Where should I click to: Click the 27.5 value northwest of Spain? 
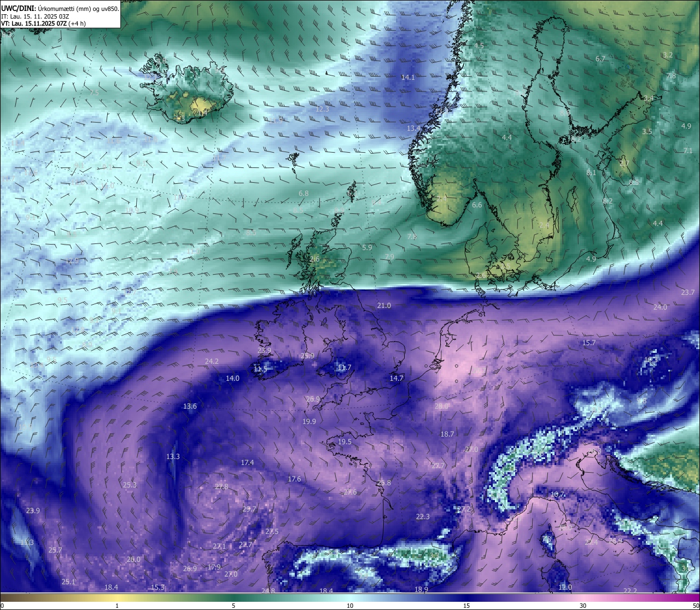[x=272, y=532]
